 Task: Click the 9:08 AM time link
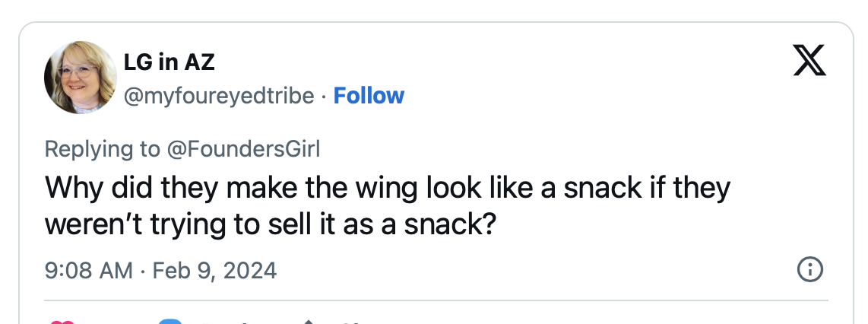[89, 270]
